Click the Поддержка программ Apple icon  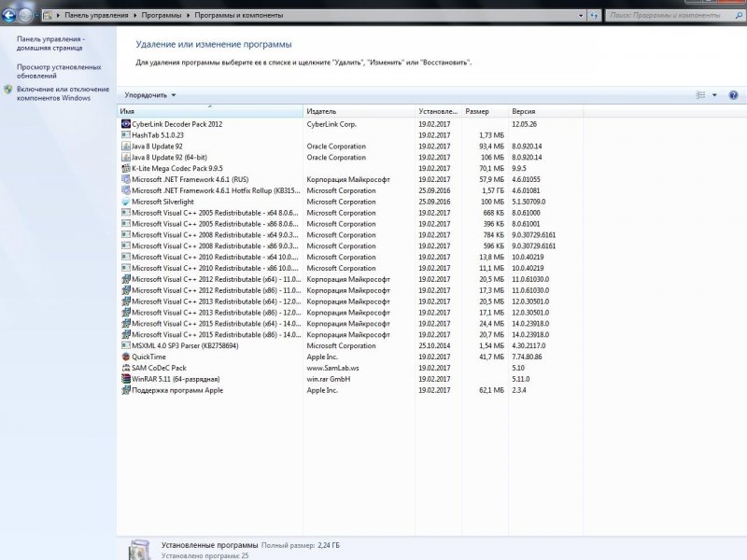pos(126,390)
